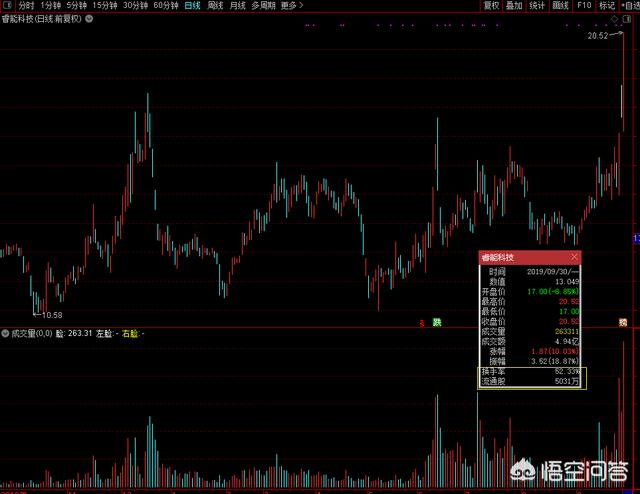Image resolution: width=640 pixels, height=494 pixels.
Task: Click the 叠加 overlay button
Action: pos(514,5)
